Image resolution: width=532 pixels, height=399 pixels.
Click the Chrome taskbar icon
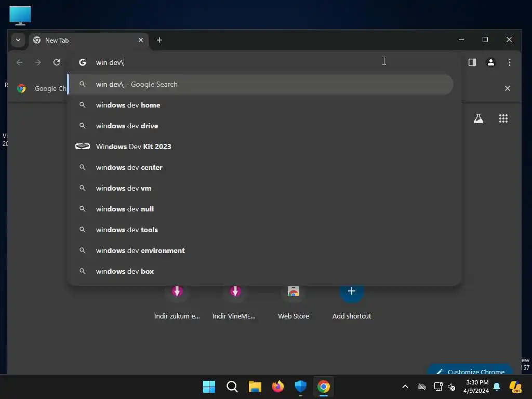click(x=324, y=387)
